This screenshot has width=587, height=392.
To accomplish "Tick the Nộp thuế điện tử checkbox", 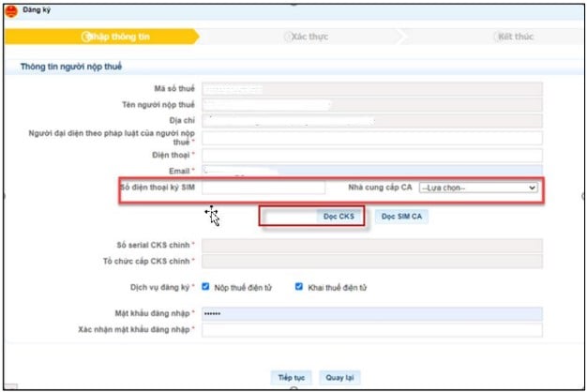I will [205, 286].
